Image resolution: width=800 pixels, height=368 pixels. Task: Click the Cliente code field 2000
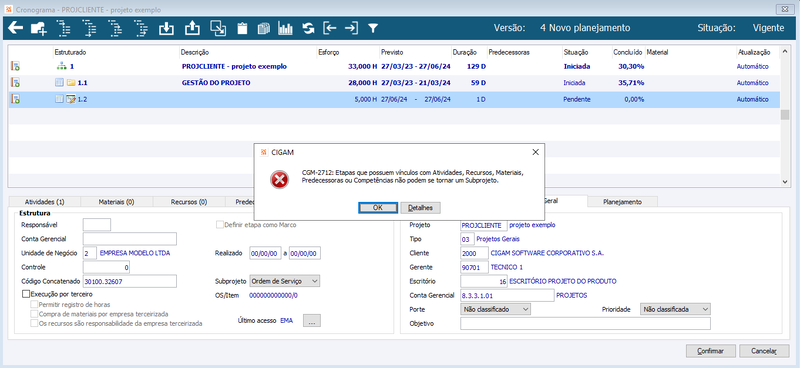(x=474, y=253)
